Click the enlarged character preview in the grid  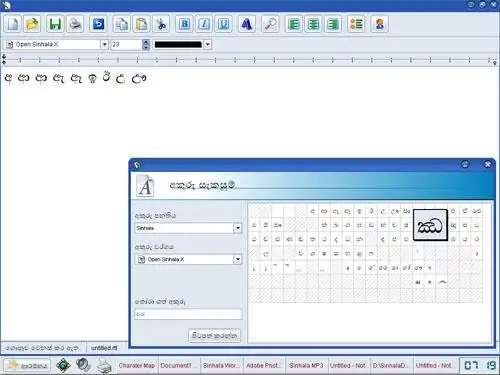[x=430, y=225]
